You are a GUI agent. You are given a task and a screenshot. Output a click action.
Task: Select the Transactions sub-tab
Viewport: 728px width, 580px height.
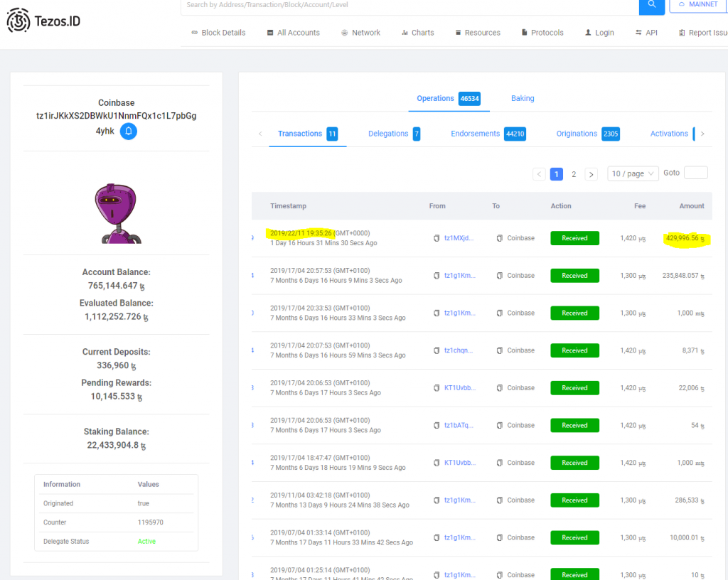[307, 134]
